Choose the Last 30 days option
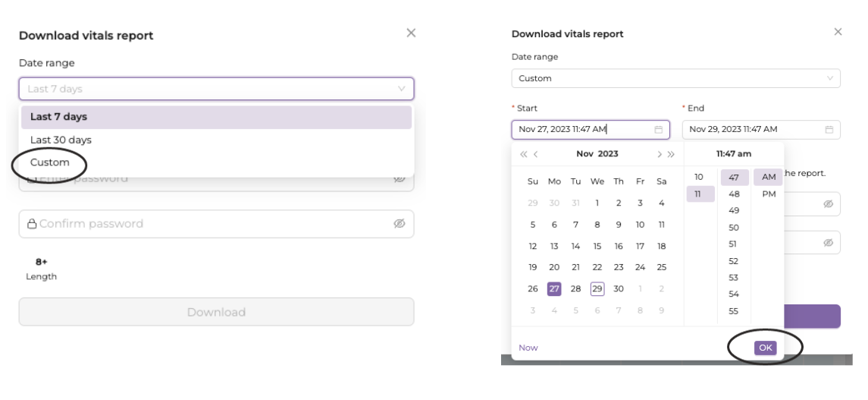This screenshot has width=868, height=400. (217, 140)
